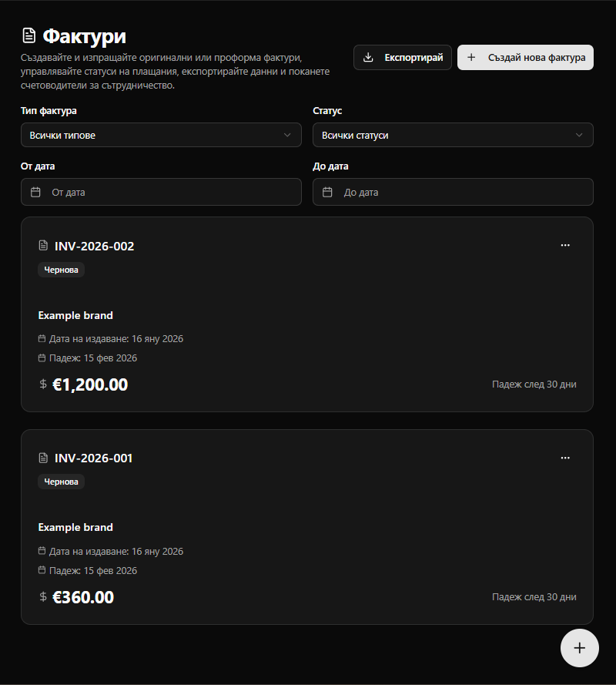This screenshot has width=616, height=685.
Task: Click the Чернова badge on INV-2026-002
Action: pyautogui.click(x=61, y=270)
